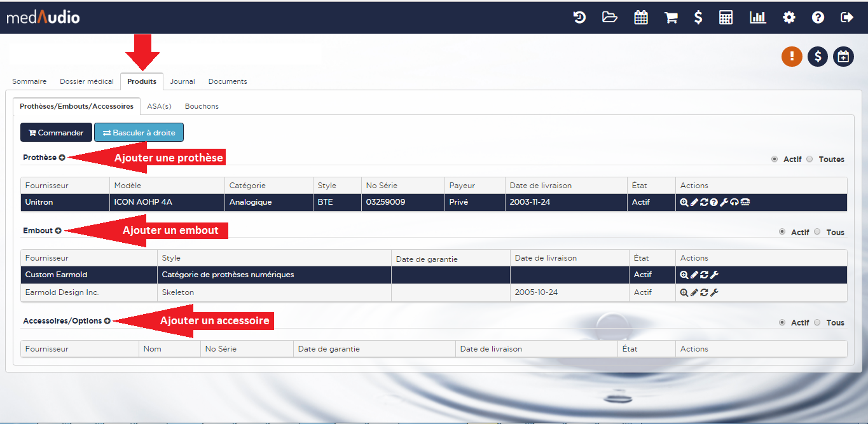Click the orange exclamation alert icon
The height and width of the screenshot is (424, 868).
792,57
